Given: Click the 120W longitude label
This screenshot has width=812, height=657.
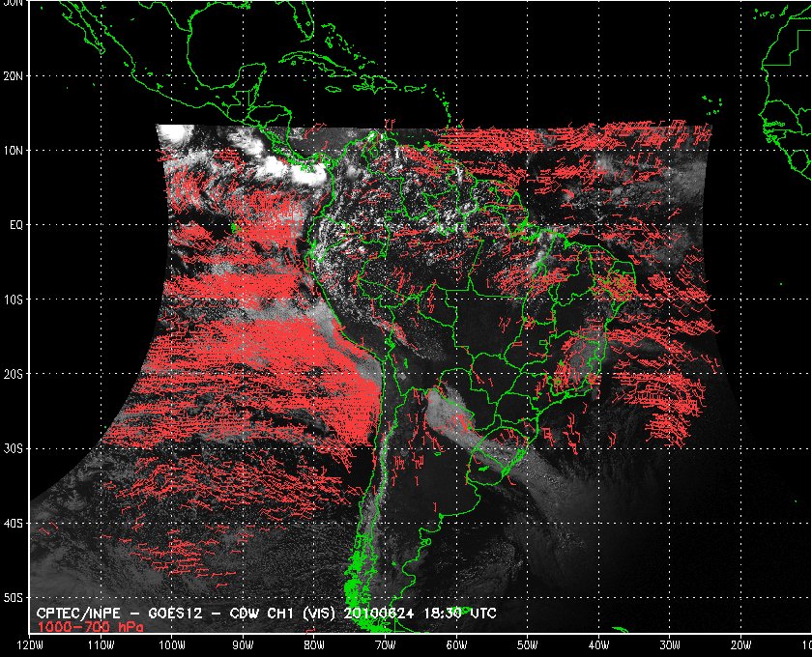Looking at the screenshot, I should click(30, 645).
